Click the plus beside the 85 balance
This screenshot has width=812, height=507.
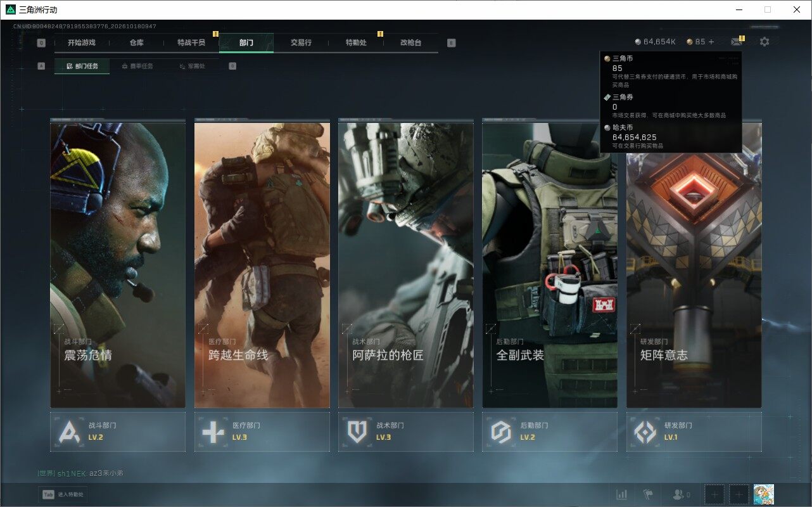click(711, 42)
